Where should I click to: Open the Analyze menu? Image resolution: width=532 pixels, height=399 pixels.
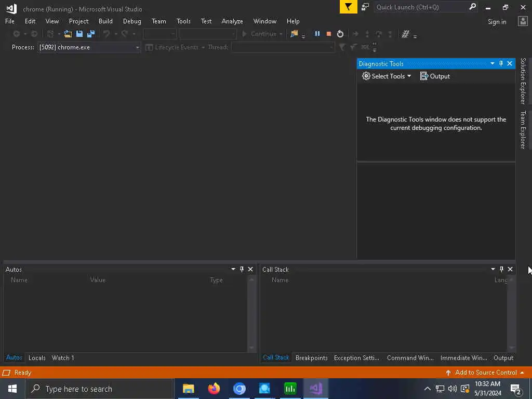click(x=232, y=21)
